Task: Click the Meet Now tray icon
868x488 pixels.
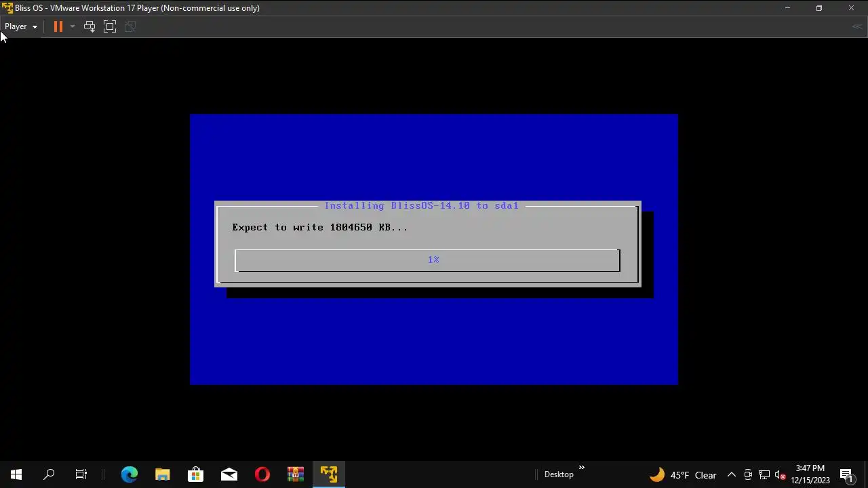Action: (x=748, y=475)
